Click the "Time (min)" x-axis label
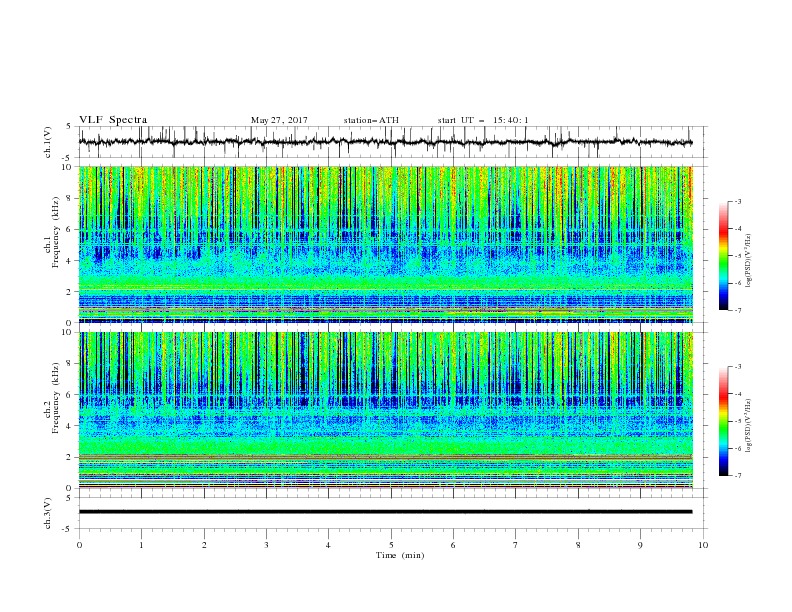Screen dimensions: 792x612 (400, 555)
